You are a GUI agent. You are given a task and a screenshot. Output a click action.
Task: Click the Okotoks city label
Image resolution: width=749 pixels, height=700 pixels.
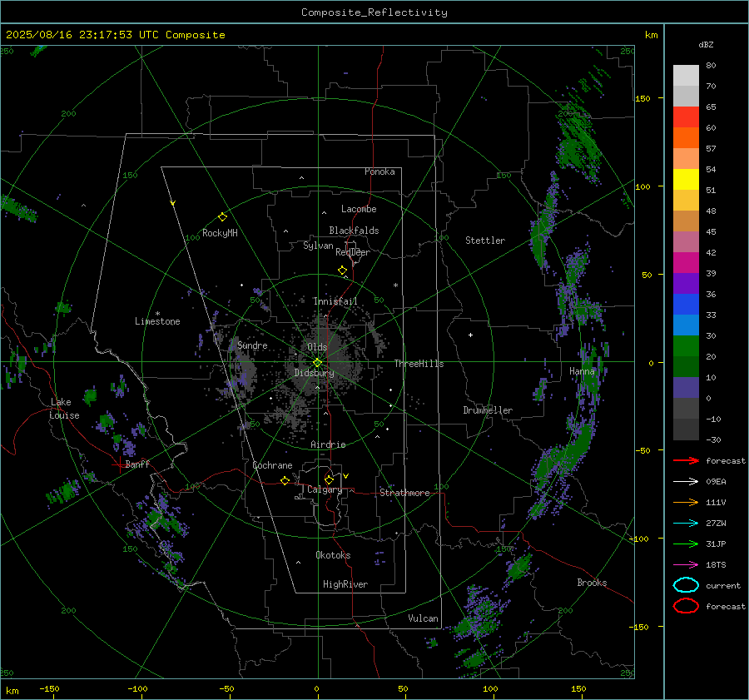[x=333, y=555]
